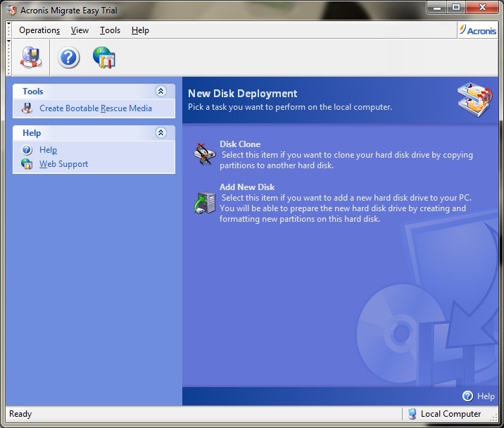Click the Add New Disk icon

pyautogui.click(x=205, y=201)
